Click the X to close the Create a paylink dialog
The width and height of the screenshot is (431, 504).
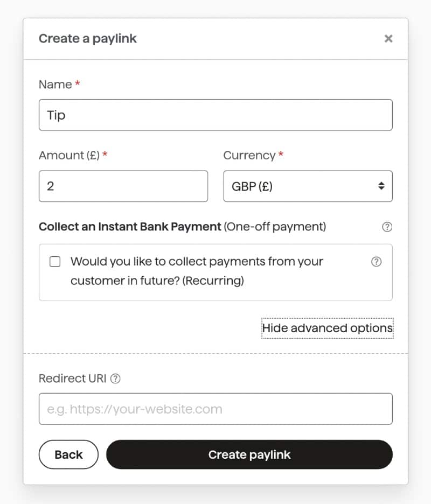[x=388, y=38]
